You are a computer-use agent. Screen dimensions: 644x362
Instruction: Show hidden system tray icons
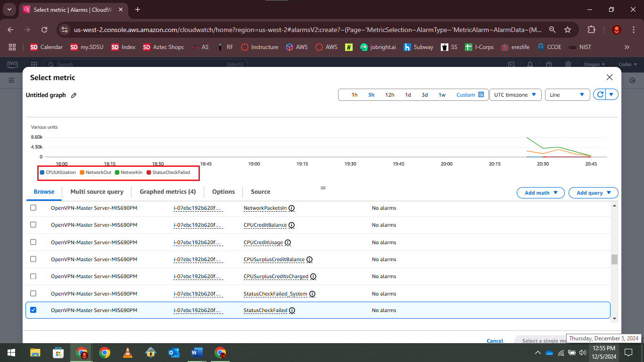tap(538, 353)
